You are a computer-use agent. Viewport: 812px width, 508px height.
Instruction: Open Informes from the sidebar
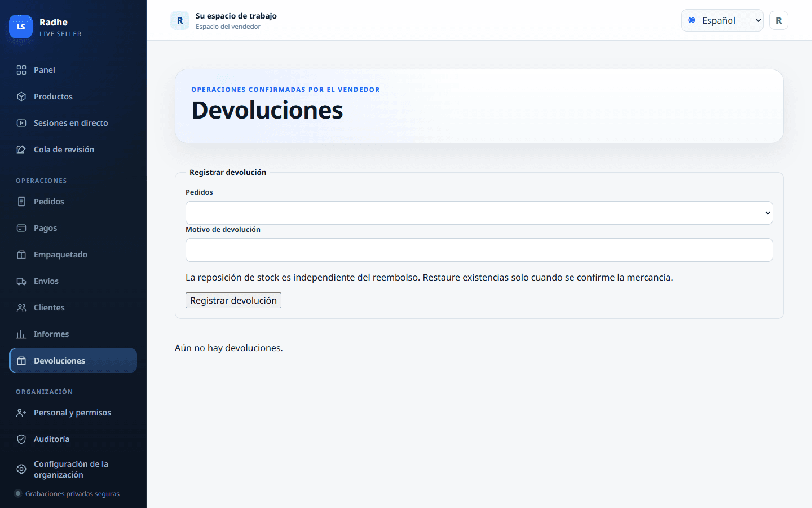[x=73, y=334]
